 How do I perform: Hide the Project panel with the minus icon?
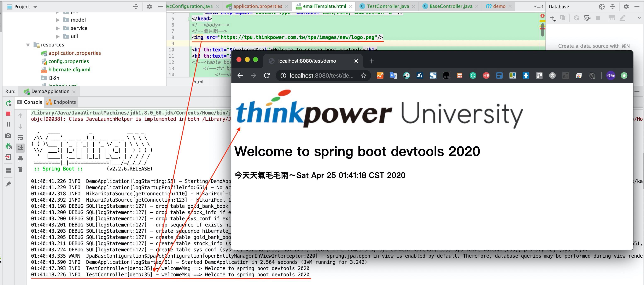pyautogui.click(x=160, y=7)
